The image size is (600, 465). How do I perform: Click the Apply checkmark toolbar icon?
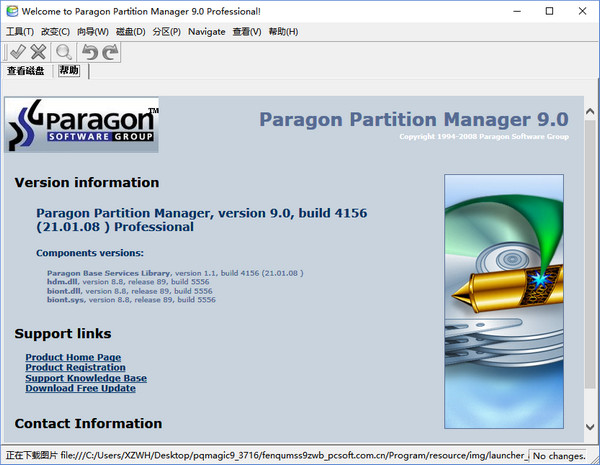17,52
